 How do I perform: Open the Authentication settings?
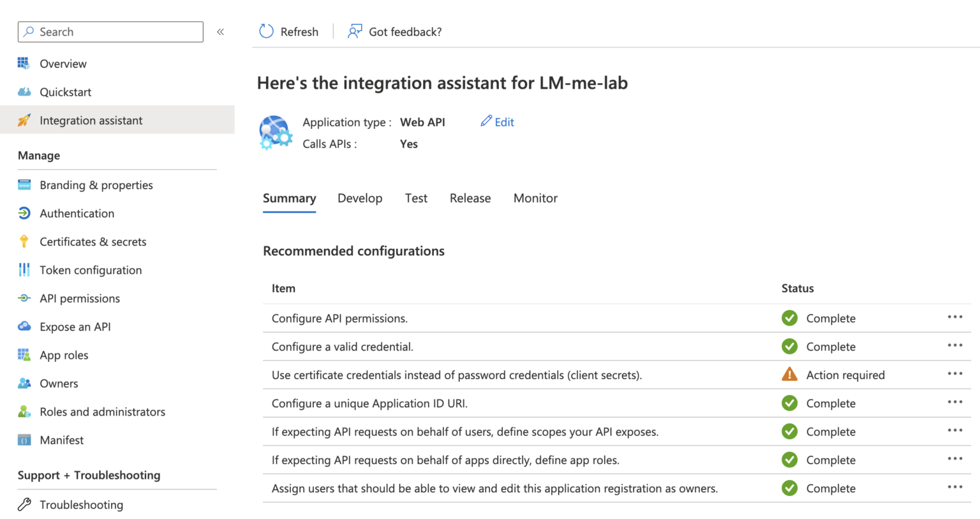(x=77, y=213)
